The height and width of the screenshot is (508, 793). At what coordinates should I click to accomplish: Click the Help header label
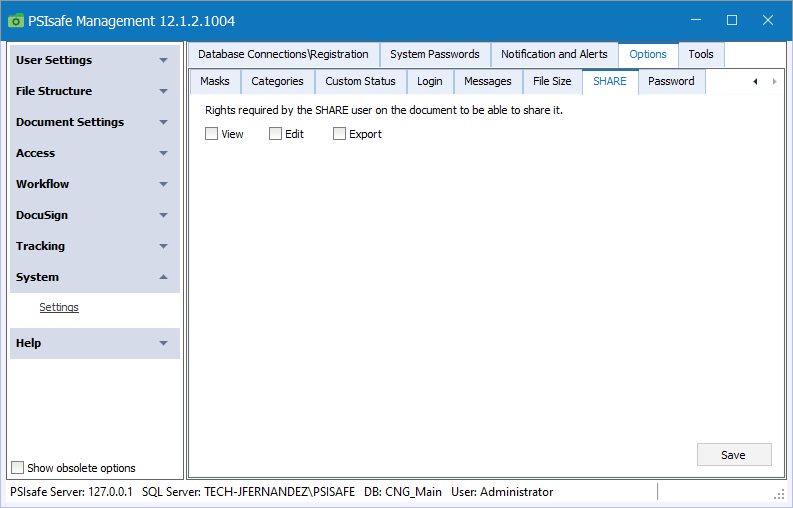coord(28,343)
